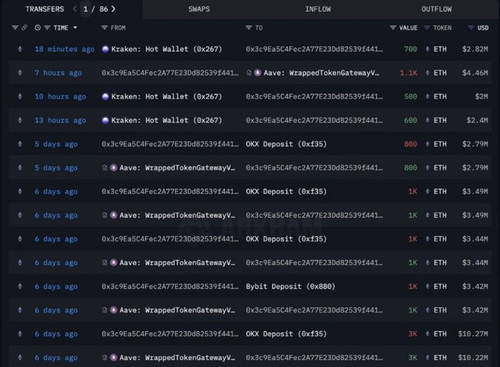
Task: Click ETH token icon in the $4.46M row
Action: pyautogui.click(x=427, y=73)
